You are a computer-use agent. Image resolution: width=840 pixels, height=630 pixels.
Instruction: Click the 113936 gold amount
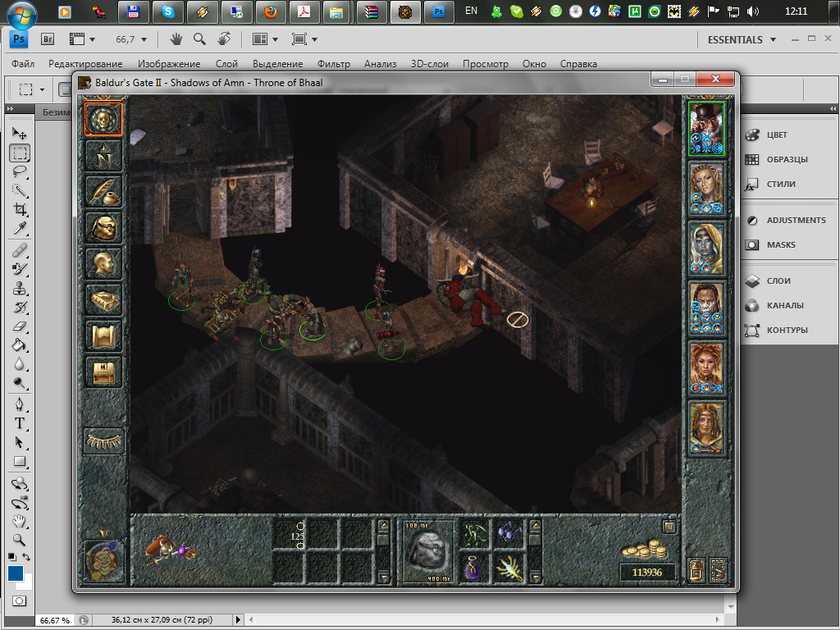(x=646, y=572)
